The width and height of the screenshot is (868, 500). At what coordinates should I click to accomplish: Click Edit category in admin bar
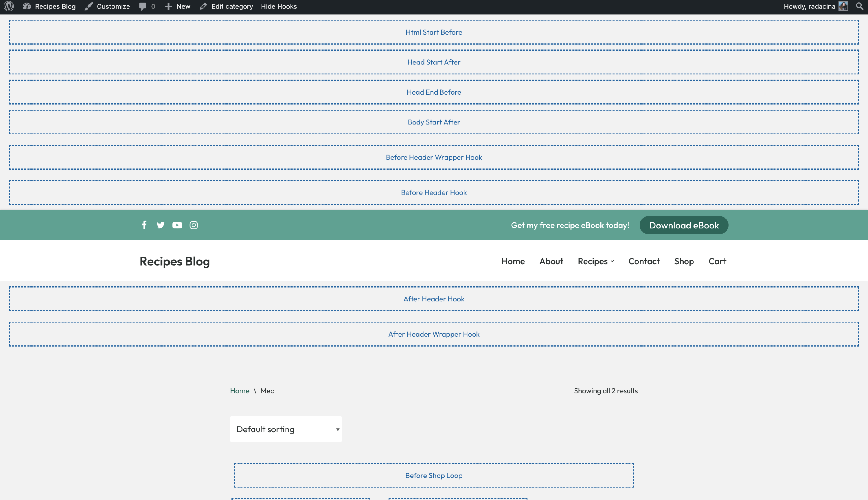tap(227, 6)
